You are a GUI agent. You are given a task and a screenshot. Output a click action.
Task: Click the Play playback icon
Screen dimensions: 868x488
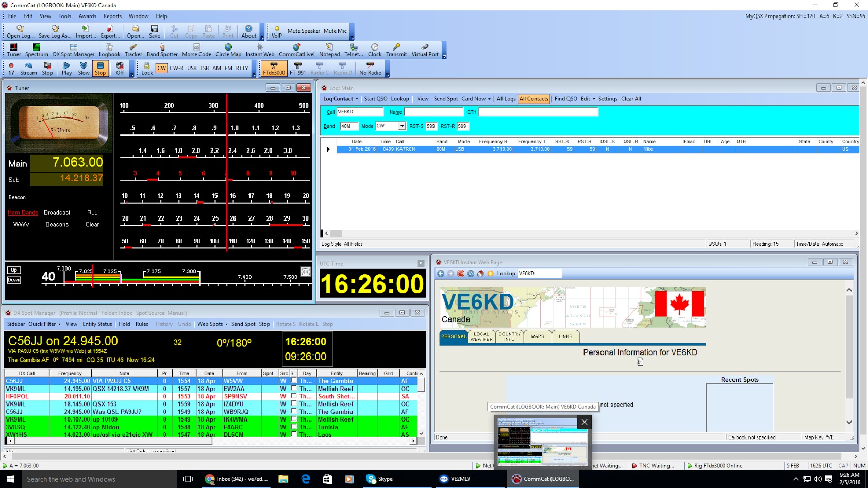click(66, 69)
